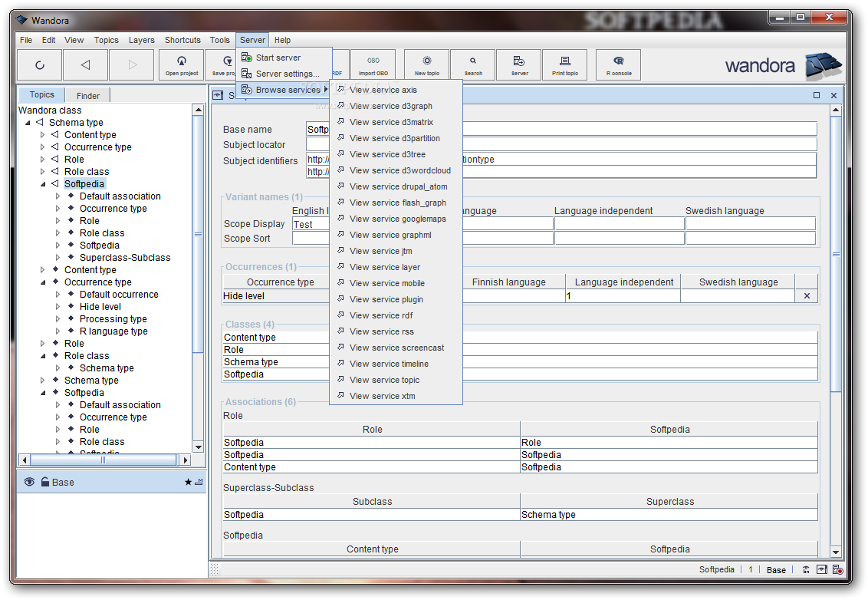This screenshot has height=600, width=868.
Task: Open the R console from toolbar
Action: [618, 64]
